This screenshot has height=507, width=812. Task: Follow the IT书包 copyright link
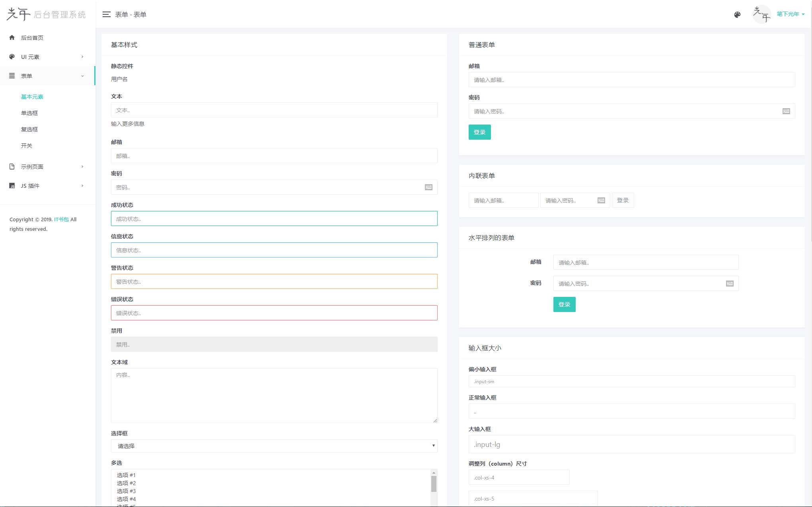61,219
